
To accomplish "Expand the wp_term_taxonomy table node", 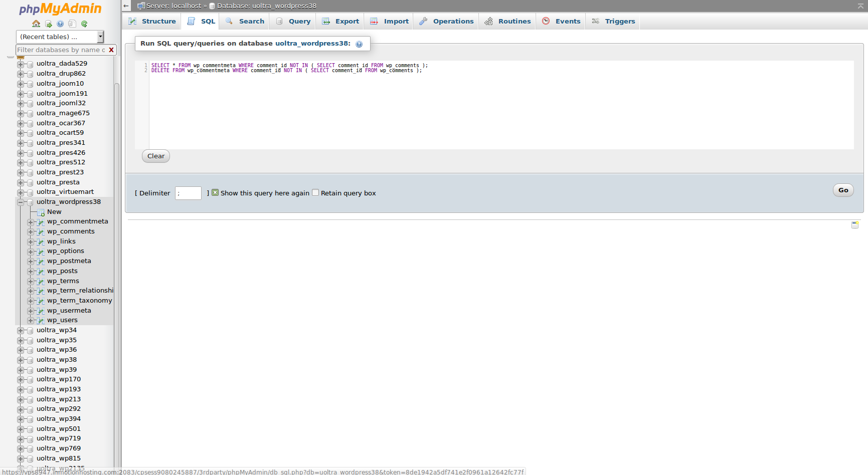I will (x=31, y=301).
